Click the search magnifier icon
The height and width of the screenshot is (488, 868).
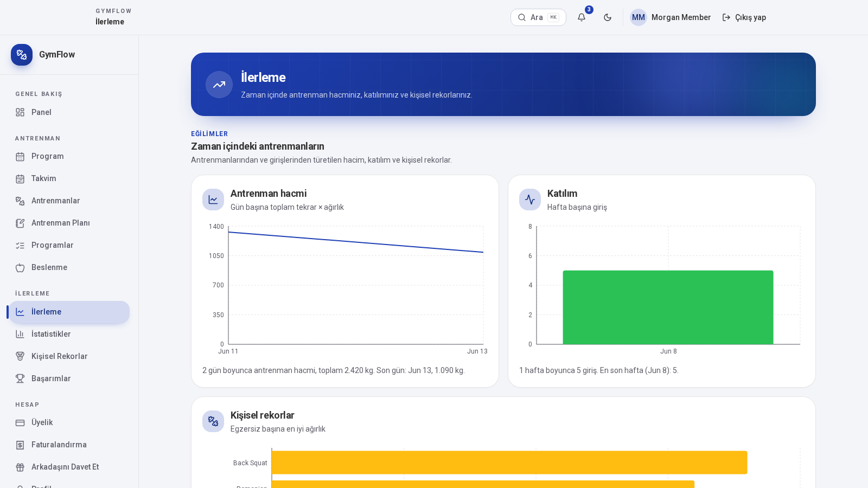522,17
